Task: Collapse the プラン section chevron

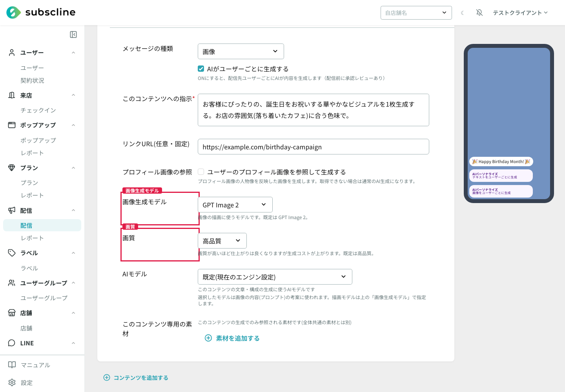Action: (x=73, y=168)
